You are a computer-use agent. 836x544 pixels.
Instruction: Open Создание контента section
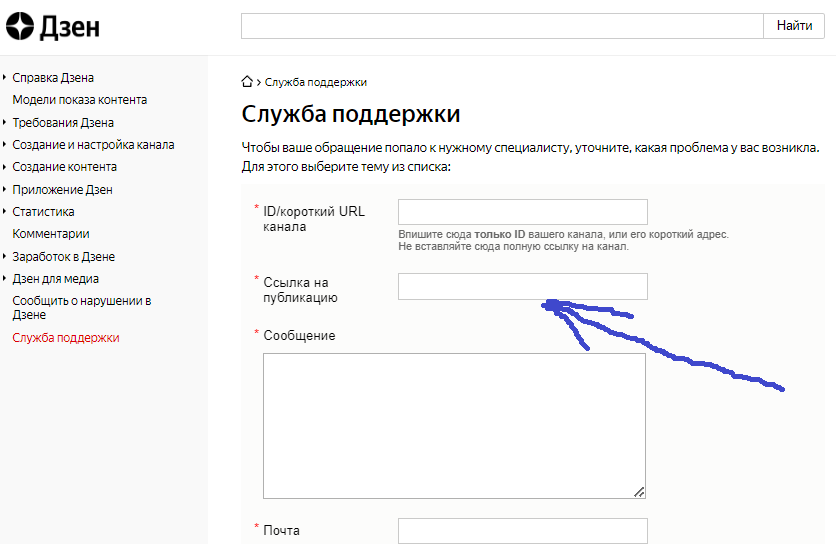pyautogui.click(x=65, y=167)
